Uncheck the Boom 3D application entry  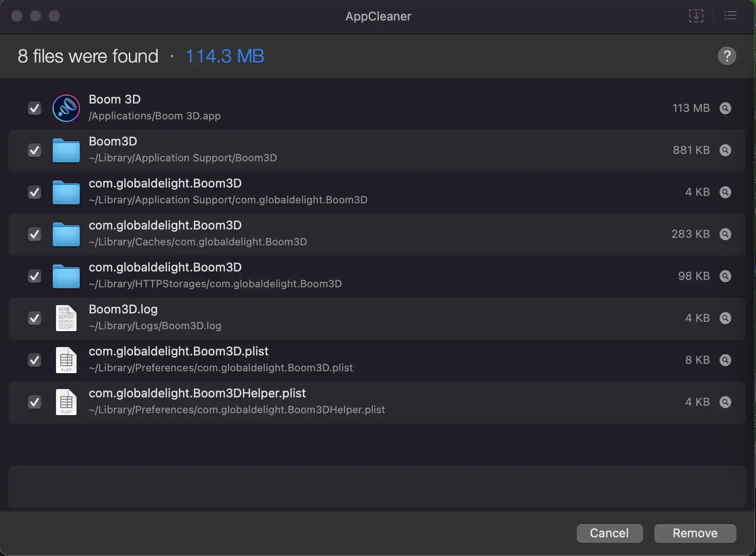click(34, 108)
